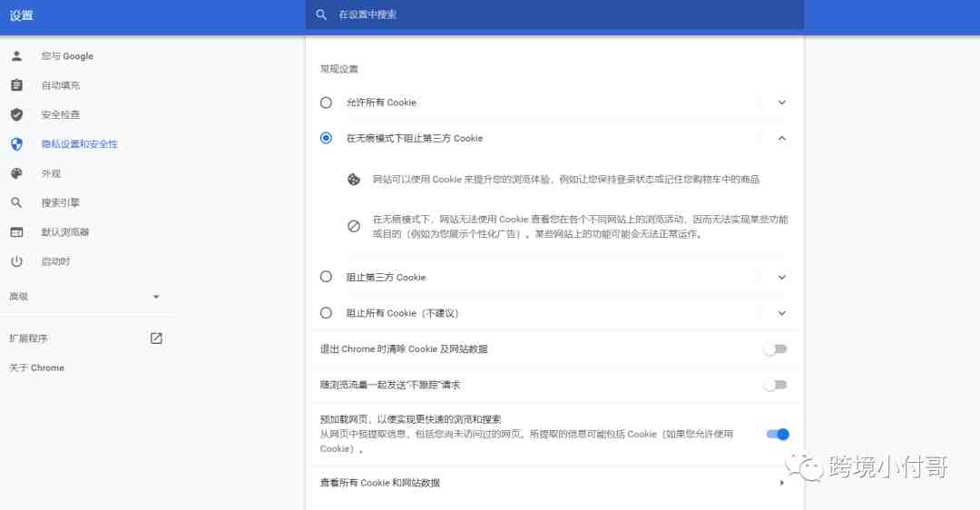
Task: Open 查看所有 Cookie 和网站数据
Action: point(554,483)
